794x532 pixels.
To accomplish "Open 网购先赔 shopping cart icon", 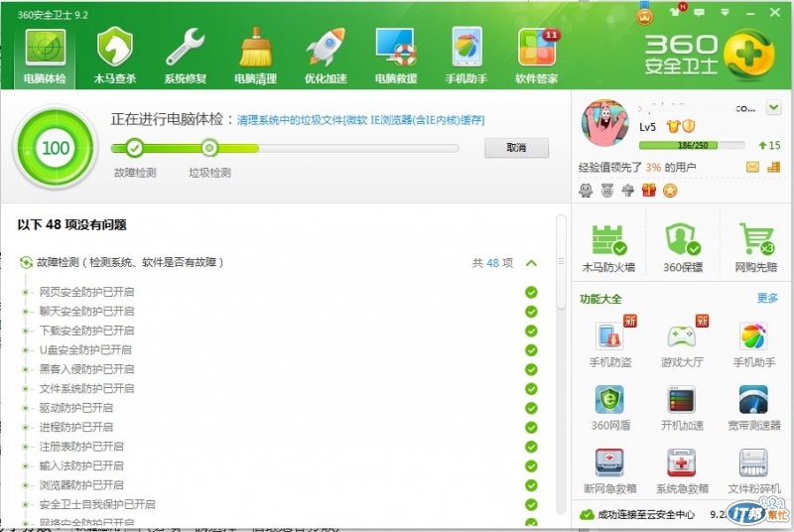I will (756, 248).
